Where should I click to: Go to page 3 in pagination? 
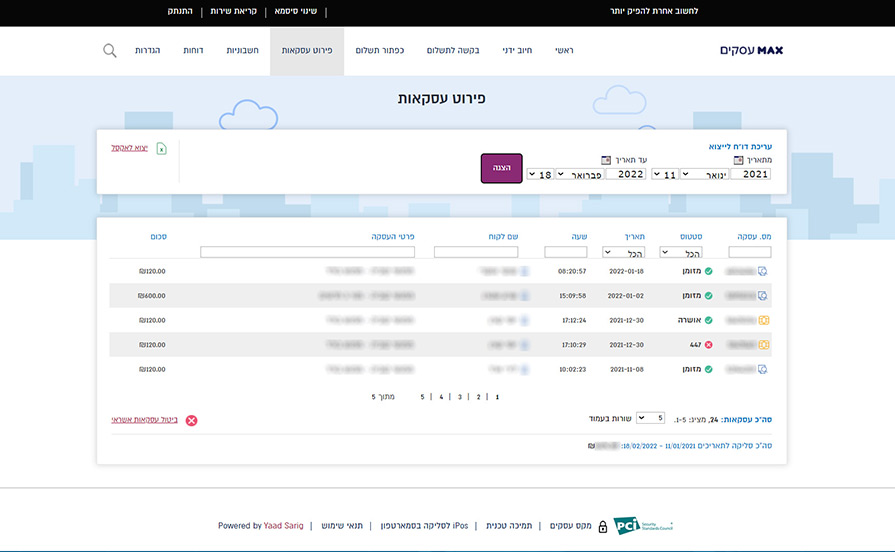click(x=460, y=397)
